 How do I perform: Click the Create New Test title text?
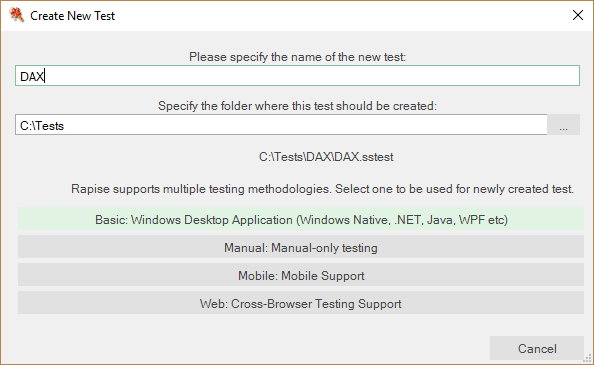click(x=72, y=16)
